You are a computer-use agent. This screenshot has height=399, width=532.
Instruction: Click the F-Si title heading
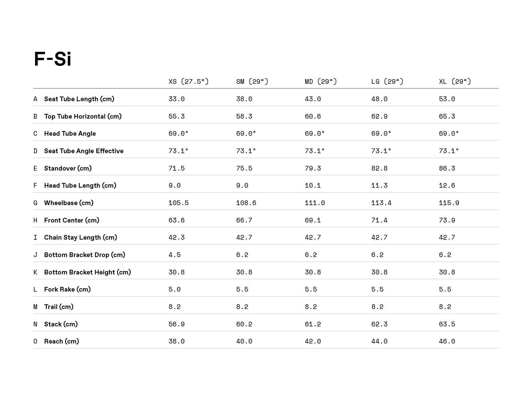coord(53,59)
